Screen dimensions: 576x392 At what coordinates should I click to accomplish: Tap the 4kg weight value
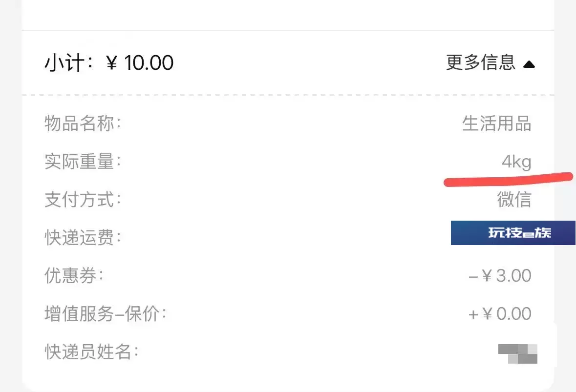(516, 162)
